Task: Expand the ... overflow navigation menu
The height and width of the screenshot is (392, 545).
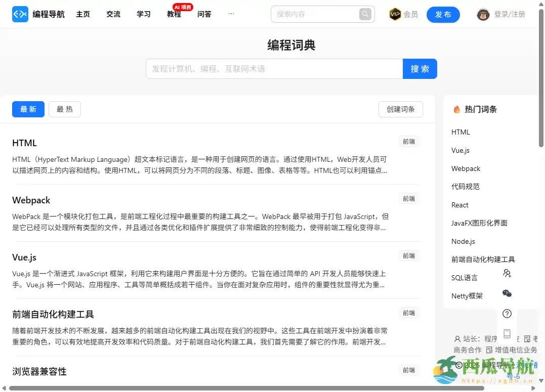Action: point(231,14)
